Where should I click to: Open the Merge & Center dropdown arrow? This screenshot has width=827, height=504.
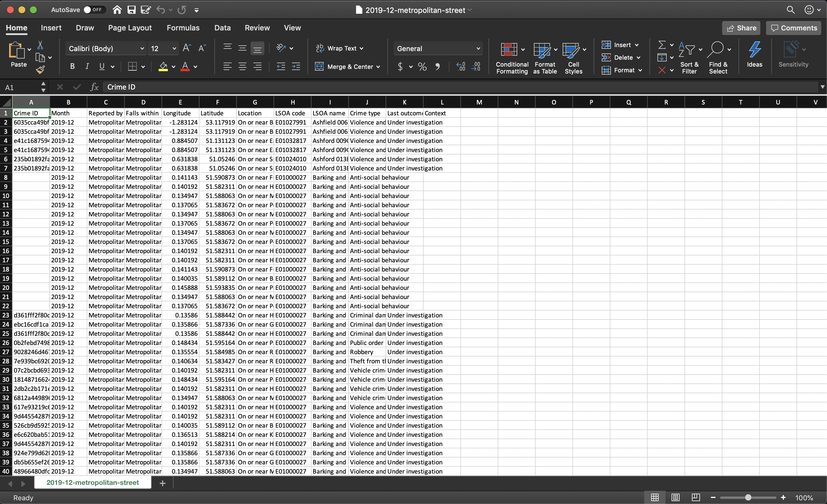click(x=379, y=67)
